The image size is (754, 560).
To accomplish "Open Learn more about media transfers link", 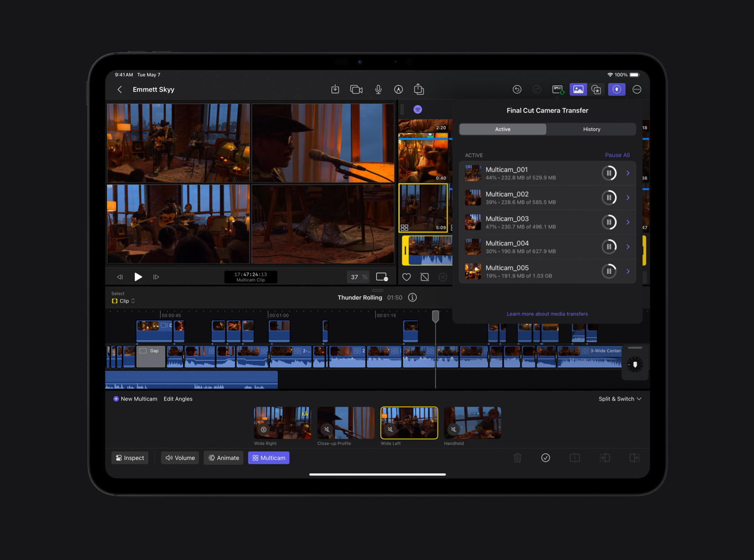I will (547, 314).
